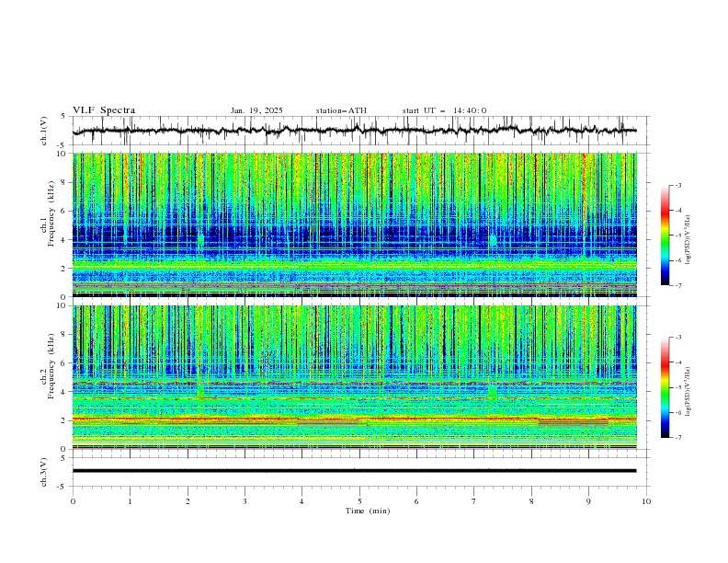Click the "ch.1(V)" waveform axis label
The height and width of the screenshot is (563, 728).
(x=44, y=131)
